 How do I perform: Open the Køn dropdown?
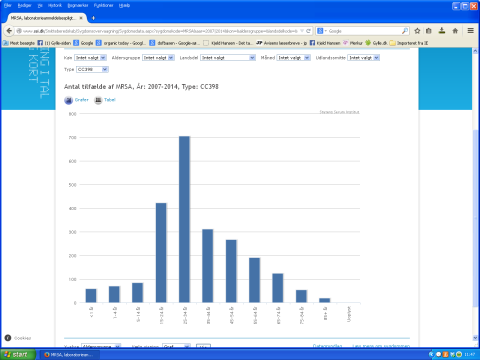coord(90,58)
